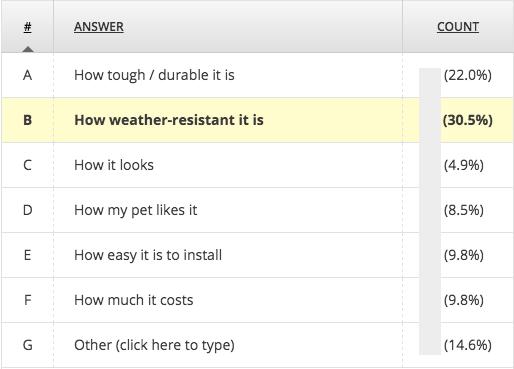Sort by the COUNT column header
Screen dimensions: 514x369
(x=458, y=27)
